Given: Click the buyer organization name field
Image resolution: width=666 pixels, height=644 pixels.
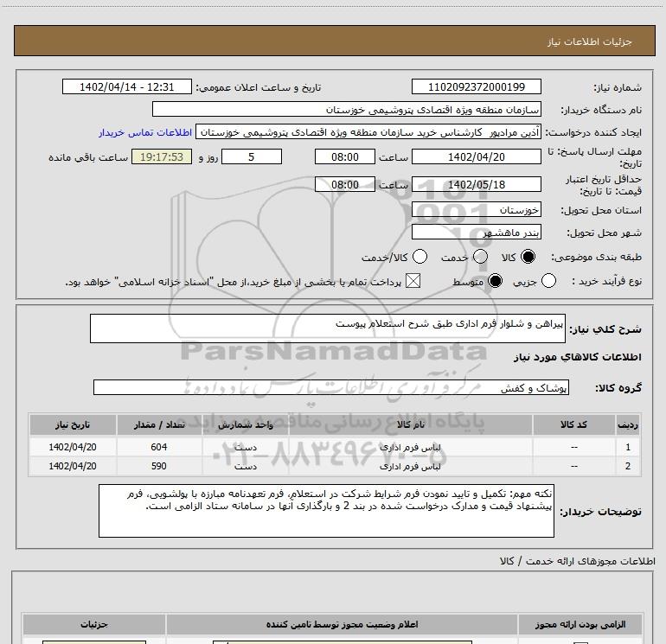Looking at the screenshot, I should click(347, 109).
